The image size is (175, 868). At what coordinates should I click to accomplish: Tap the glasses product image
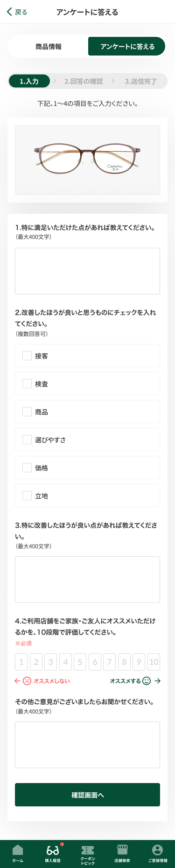[87, 160]
